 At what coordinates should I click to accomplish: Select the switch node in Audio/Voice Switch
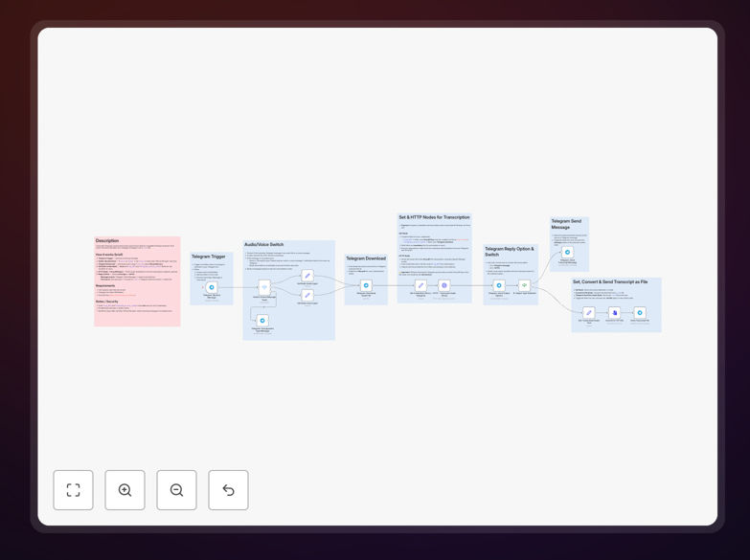click(x=264, y=287)
